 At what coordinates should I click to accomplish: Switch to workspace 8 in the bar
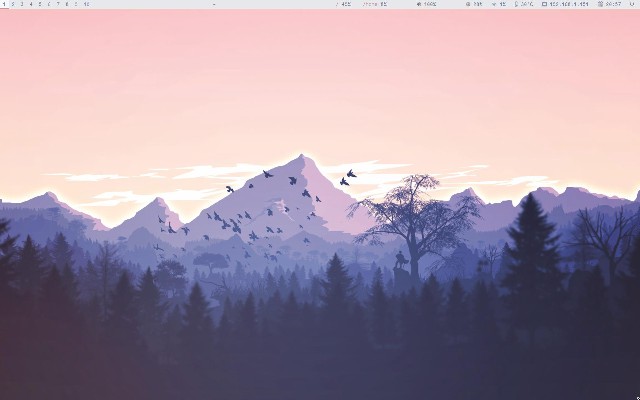click(67, 4)
